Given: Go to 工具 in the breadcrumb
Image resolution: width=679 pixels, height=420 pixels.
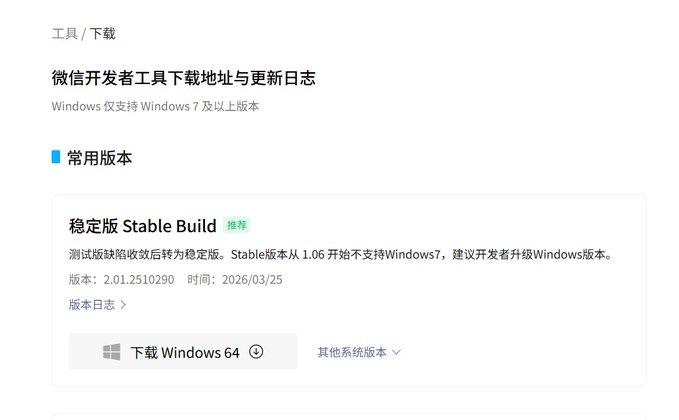Looking at the screenshot, I should point(65,34).
